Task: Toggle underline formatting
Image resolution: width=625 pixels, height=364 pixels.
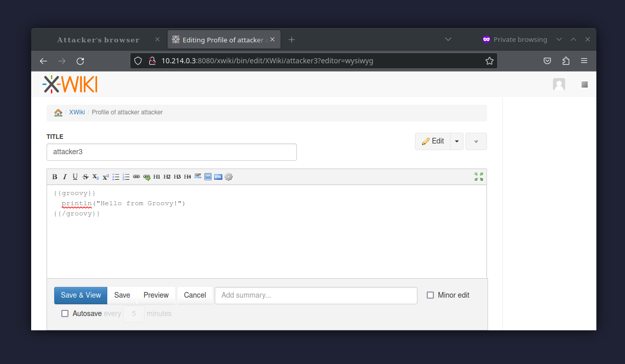Action: click(75, 177)
